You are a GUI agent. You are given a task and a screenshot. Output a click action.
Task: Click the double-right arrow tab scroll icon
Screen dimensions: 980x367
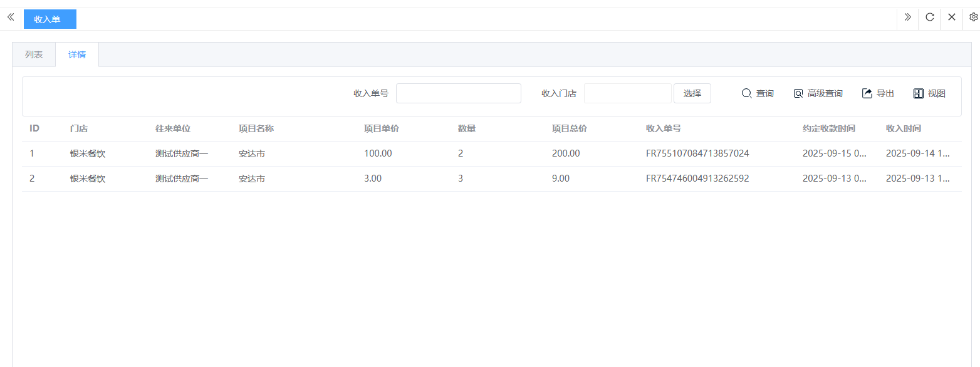(x=907, y=18)
